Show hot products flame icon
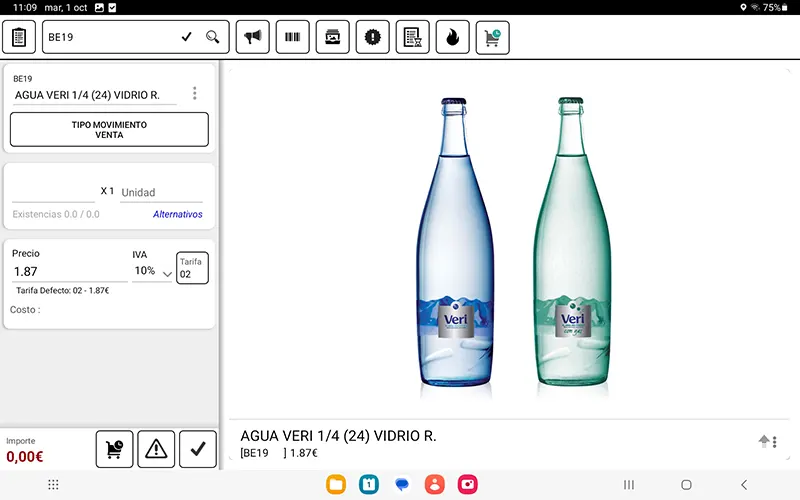The image size is (800, 500). tap(453, 37)
